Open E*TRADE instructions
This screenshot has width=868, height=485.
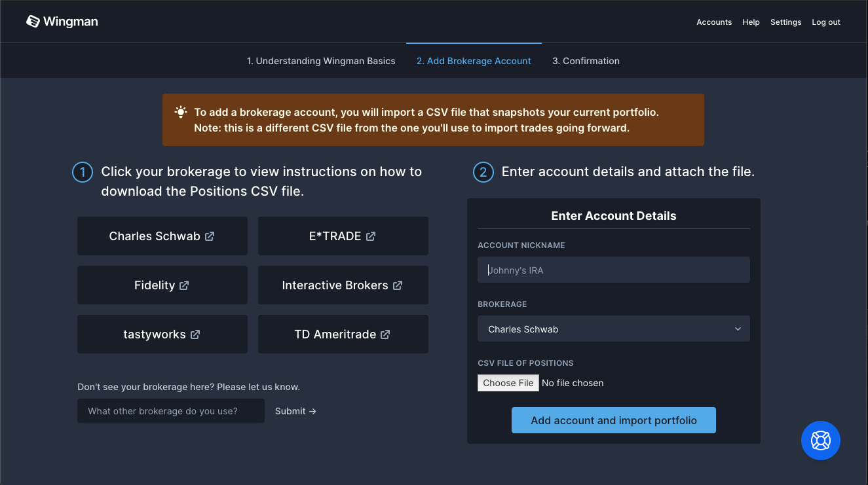tap(343, 236)
